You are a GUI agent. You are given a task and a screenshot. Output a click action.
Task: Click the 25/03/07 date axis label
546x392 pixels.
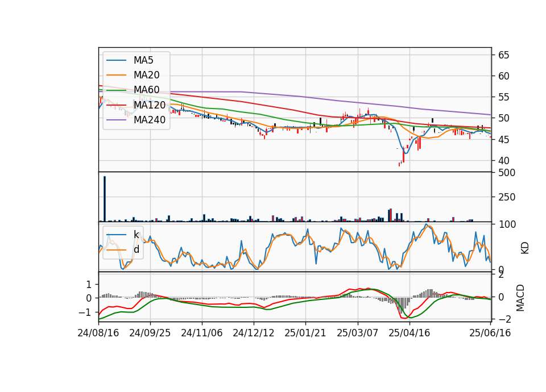pos(357,333)
